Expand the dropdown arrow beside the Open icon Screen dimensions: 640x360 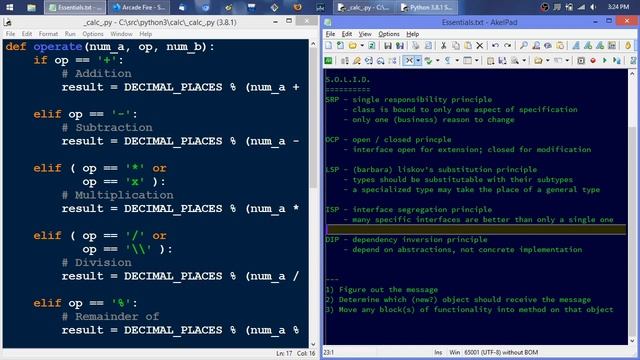pos(362,45)
